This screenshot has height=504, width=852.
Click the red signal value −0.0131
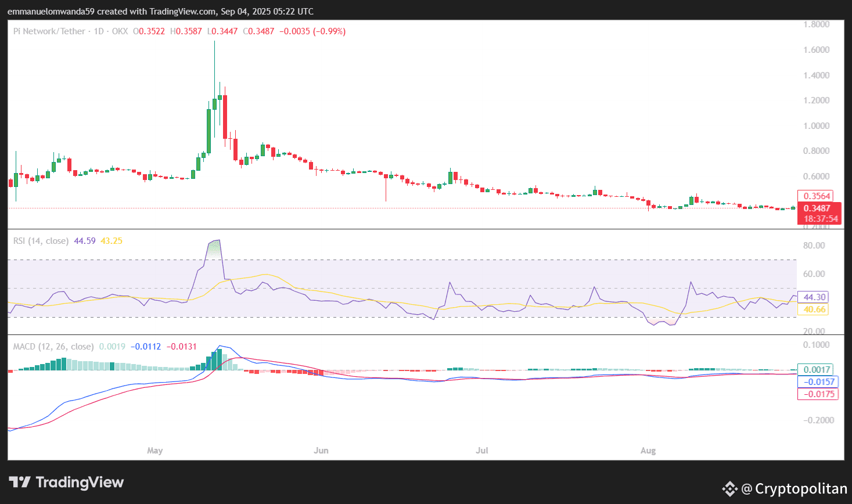coord(181,347)
